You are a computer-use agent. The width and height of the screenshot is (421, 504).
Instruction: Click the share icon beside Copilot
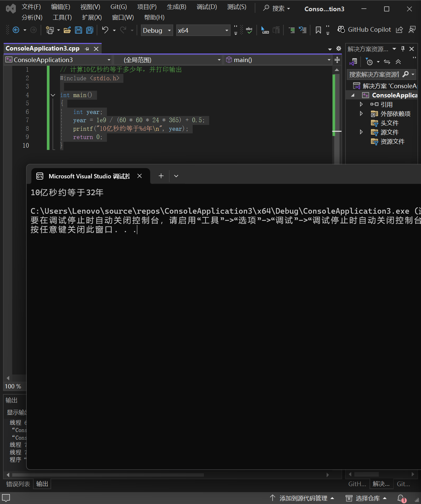[399, 30]
